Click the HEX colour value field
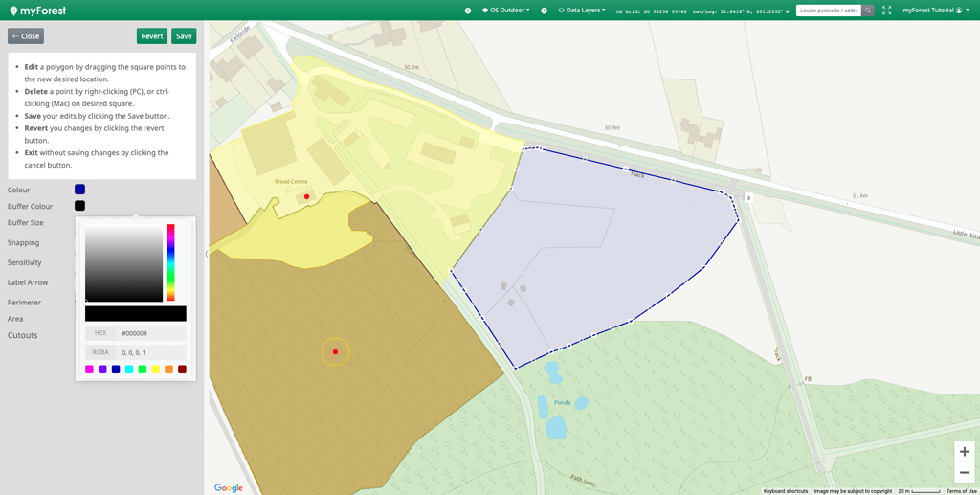Viewport: 980px width, 495px height. pyautogui.click(x=151, y=333)
